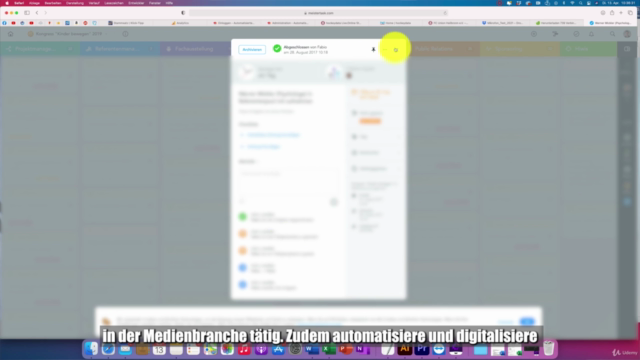Open Microsoft Word from the Dock
The width and height of the screenshot is (640, 360).
pyautogui.click(x=312, y=349)
